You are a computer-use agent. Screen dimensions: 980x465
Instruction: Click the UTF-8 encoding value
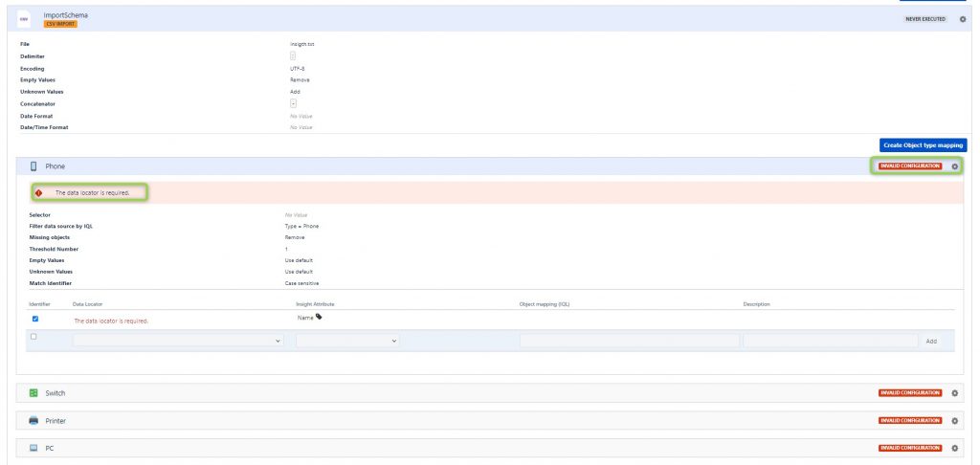[298, 68]
